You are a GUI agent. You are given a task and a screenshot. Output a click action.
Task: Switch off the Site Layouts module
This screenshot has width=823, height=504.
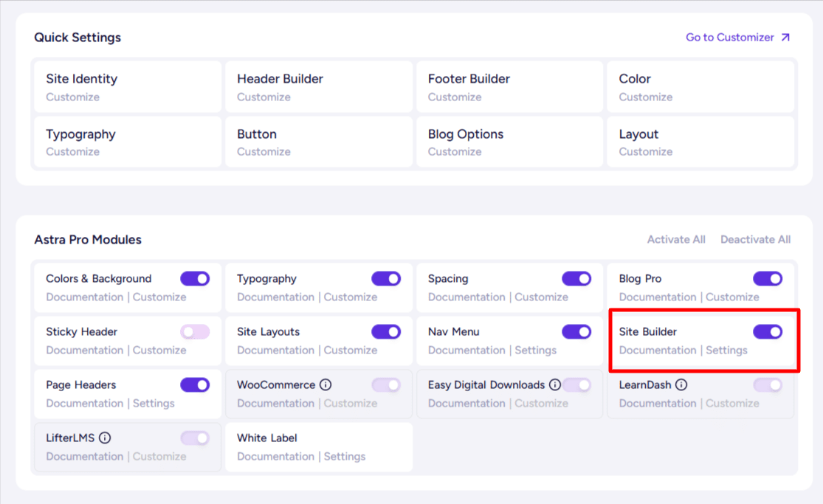click(x=386, y=332)
